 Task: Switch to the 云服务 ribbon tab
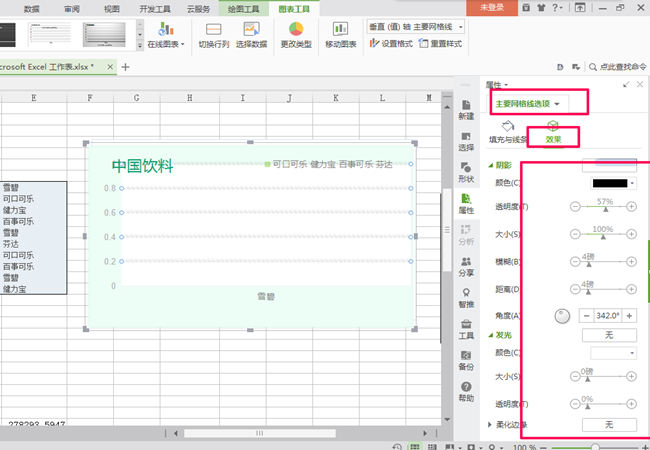point(199,9)
